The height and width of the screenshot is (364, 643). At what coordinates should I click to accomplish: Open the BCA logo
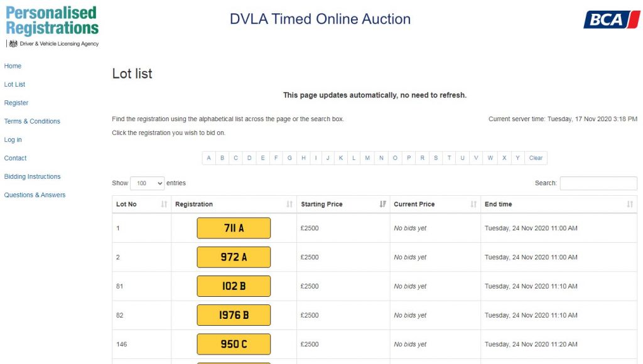[x=612, y=19]
